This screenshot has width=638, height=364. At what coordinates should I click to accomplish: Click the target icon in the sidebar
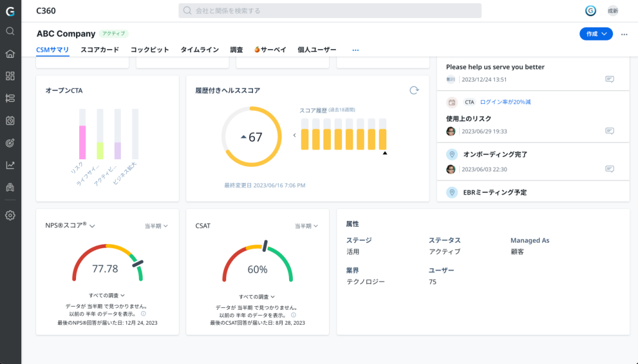(10, 143)
